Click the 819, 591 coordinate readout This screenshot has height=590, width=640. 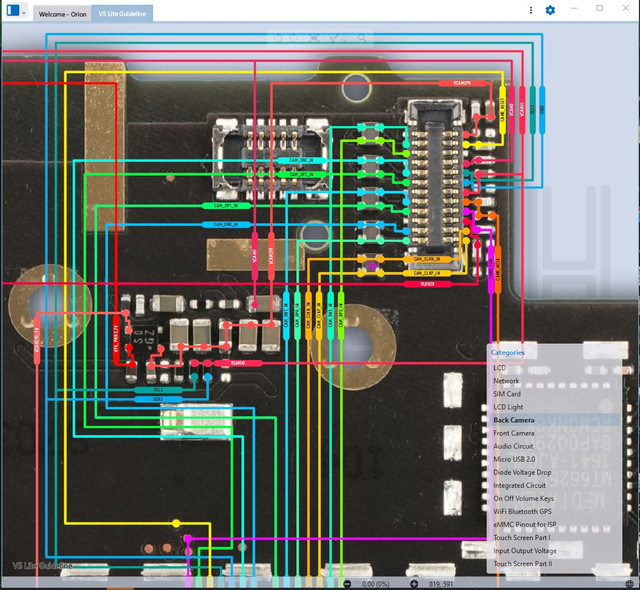tap(441, 584)
